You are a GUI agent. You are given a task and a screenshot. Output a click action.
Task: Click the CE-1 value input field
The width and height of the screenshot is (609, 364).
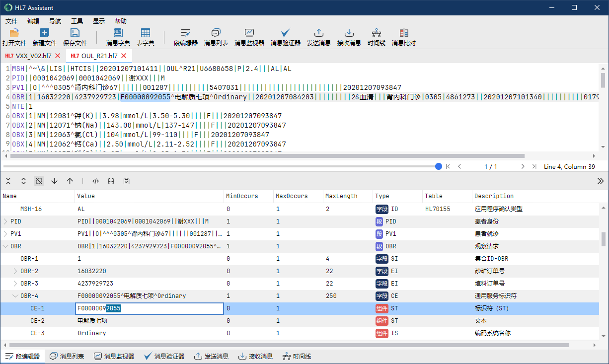point(149,308)
